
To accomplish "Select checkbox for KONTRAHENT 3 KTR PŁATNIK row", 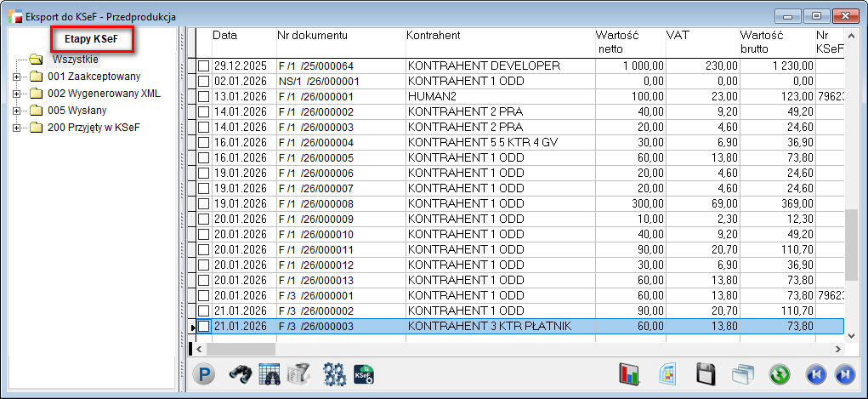I will 203,327.
